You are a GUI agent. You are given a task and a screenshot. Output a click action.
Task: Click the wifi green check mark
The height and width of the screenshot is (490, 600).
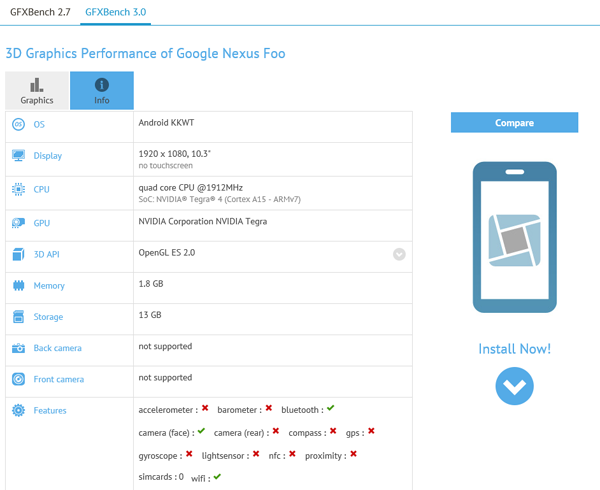pos(217,477)
